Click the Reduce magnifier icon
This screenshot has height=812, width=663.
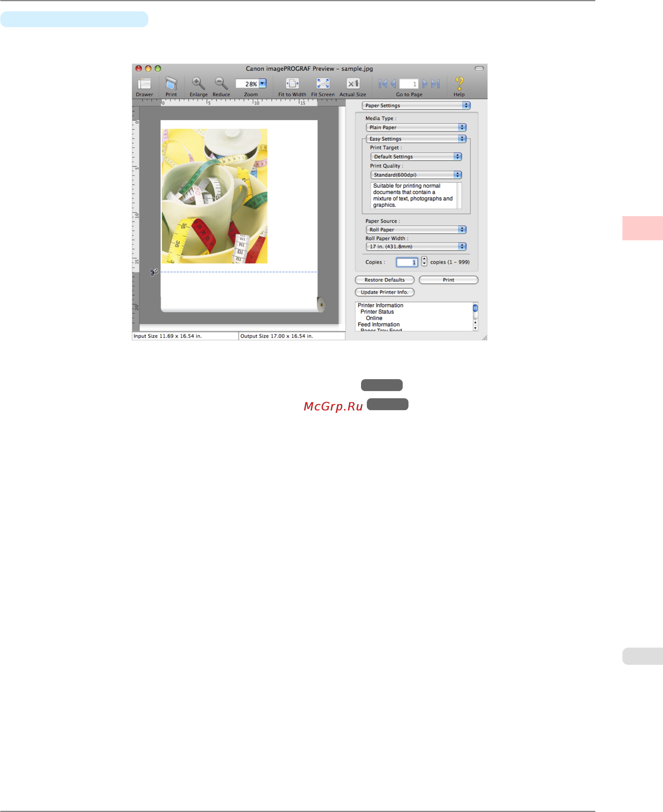tap(221, 83)
